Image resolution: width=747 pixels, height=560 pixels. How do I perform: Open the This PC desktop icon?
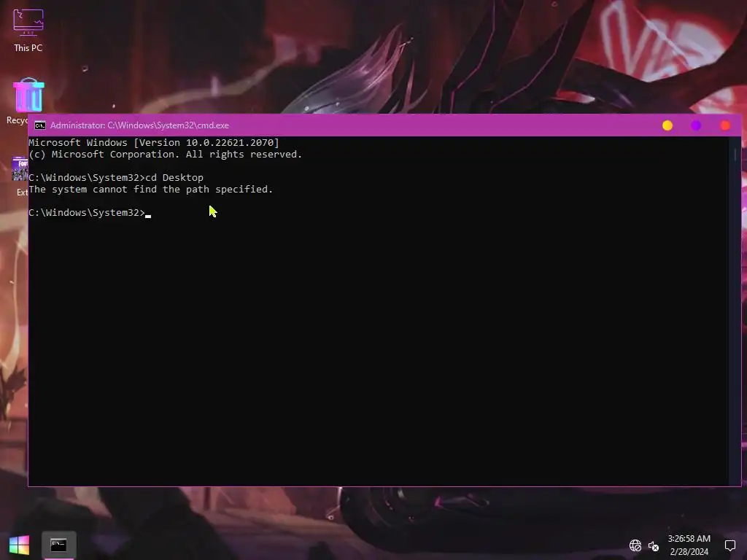click(x=28, y=31)
